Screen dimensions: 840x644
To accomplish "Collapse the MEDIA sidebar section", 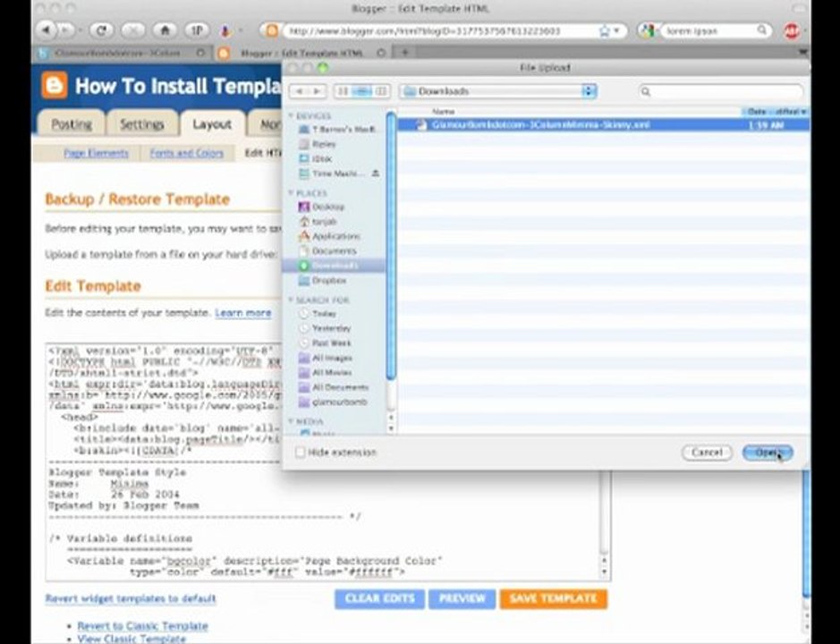I will (292, 421).
